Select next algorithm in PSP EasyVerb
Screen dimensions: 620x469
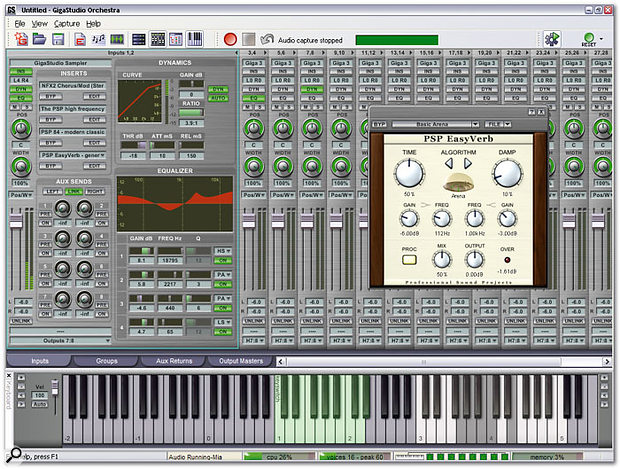click(x=467, y=163)
